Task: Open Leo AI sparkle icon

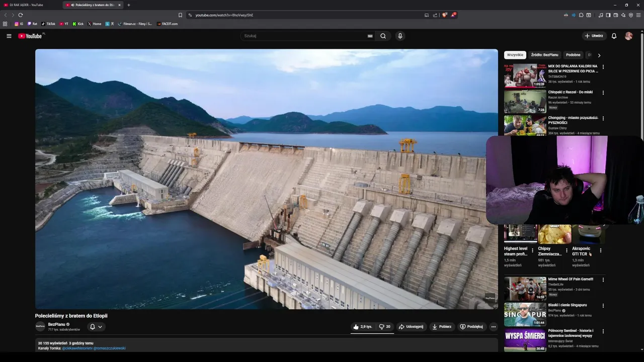Action: (623, 15)
